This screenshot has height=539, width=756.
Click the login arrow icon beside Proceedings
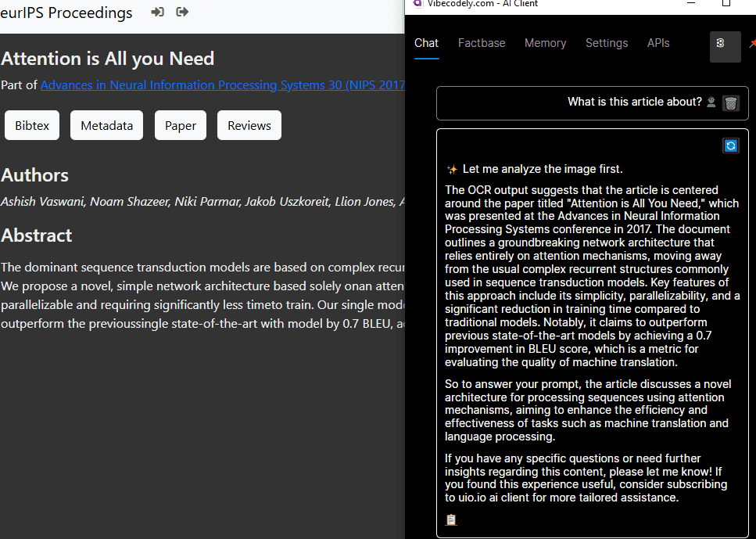[x=158, y=13]
